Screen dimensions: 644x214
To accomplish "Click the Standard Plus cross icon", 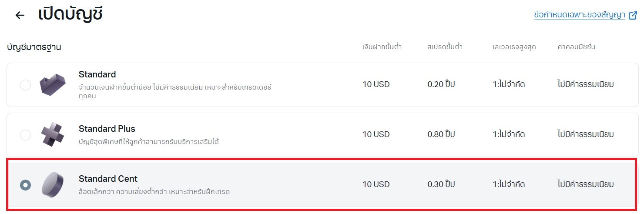I will tap(53, 134).
